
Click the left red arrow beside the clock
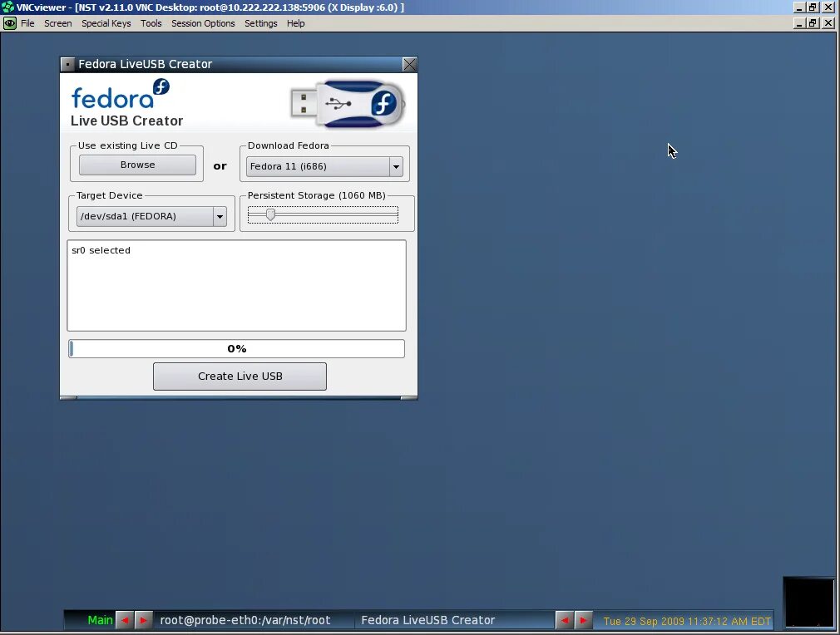[x=565, y=620]
